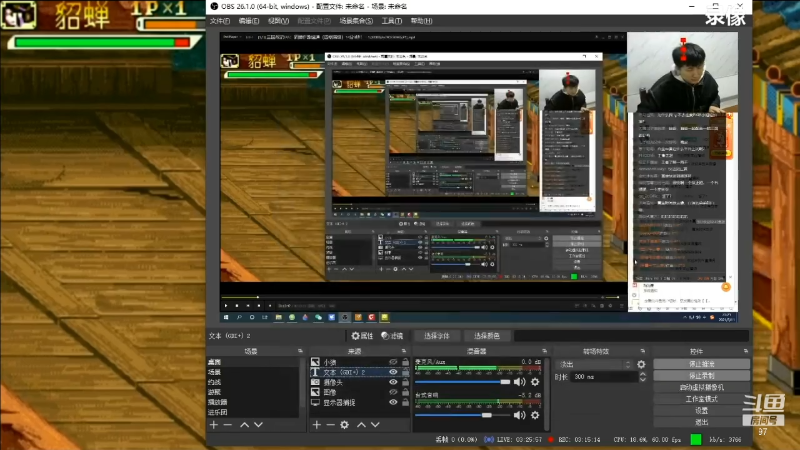
Task: Click text input box beside 选择颜色
Action: click(x=632, y=336)
